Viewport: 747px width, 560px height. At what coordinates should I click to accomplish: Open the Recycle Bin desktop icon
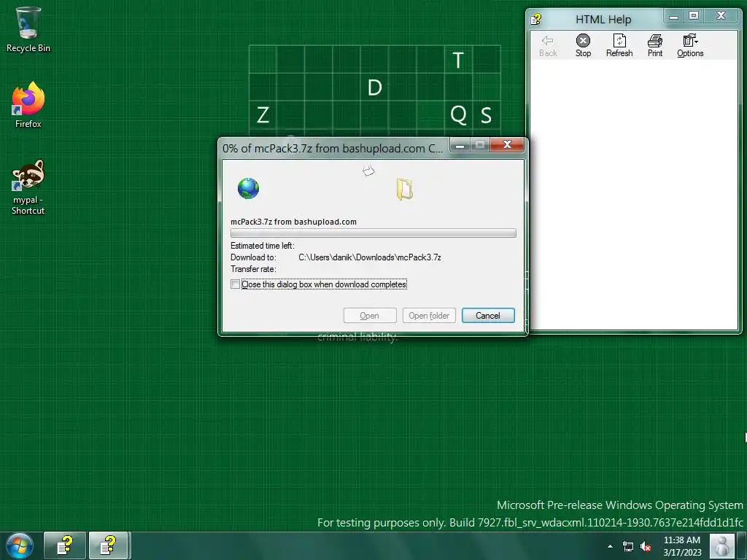(28, 29)
